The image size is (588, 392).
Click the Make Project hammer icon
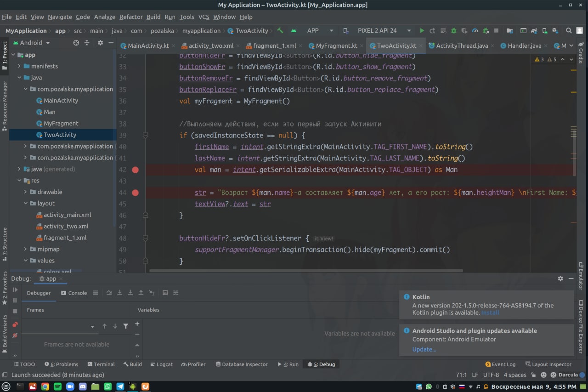coord(280,31)
